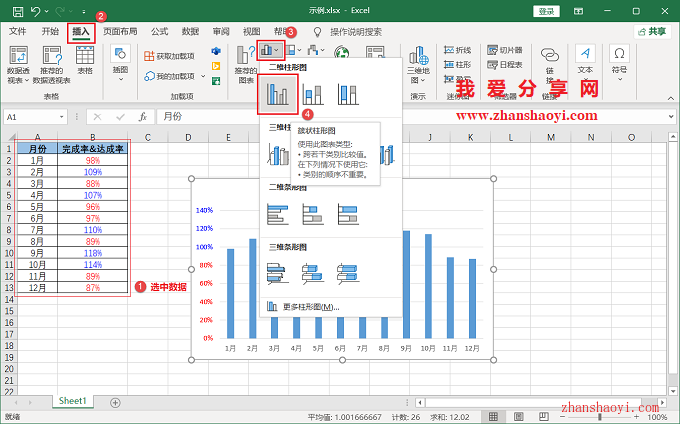Insert a 柱形 sparkline

pos(458,65)
